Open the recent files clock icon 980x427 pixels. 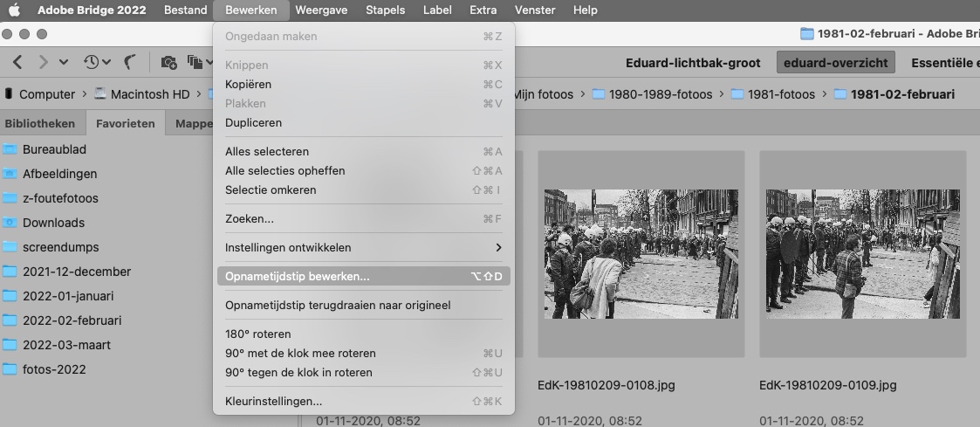point(91,62)
